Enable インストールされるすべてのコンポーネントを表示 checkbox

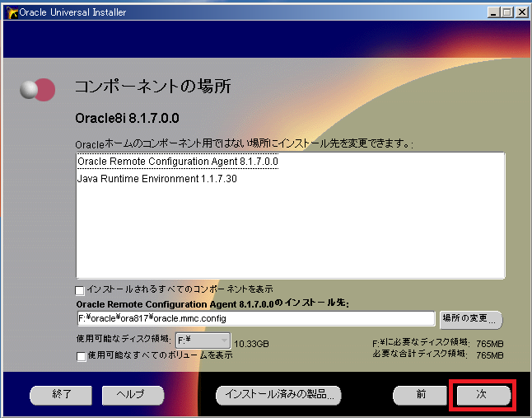[80, 291]
